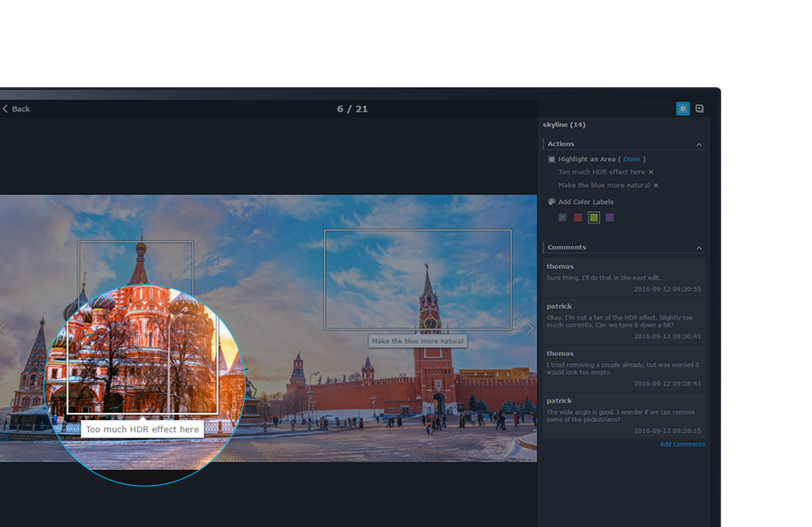
Task: Click the Back arrow button
Action: 16,109
